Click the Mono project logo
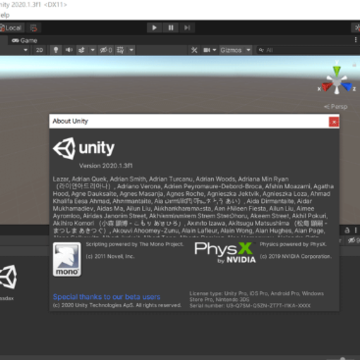Image resolution: width=360 pixels, height=360 pixels. click(x=67, y=259)
